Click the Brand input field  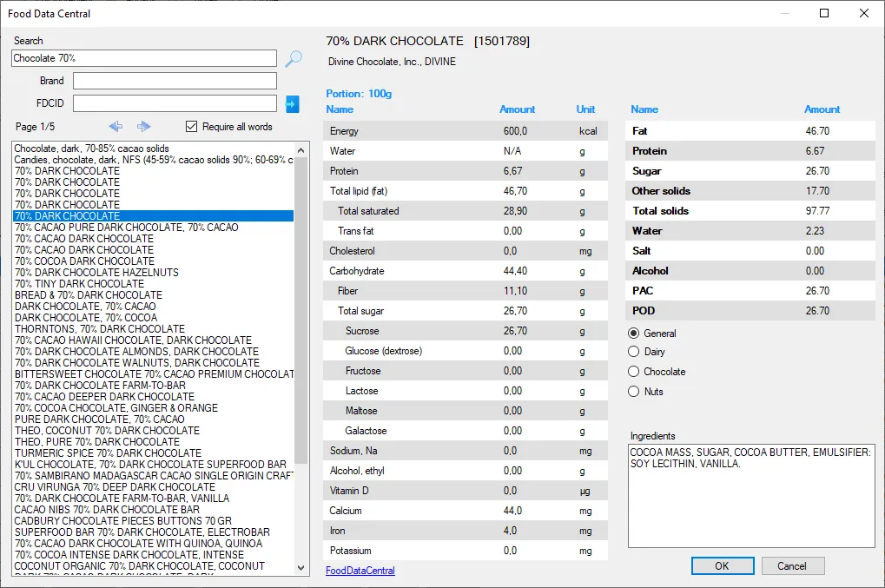175,81
